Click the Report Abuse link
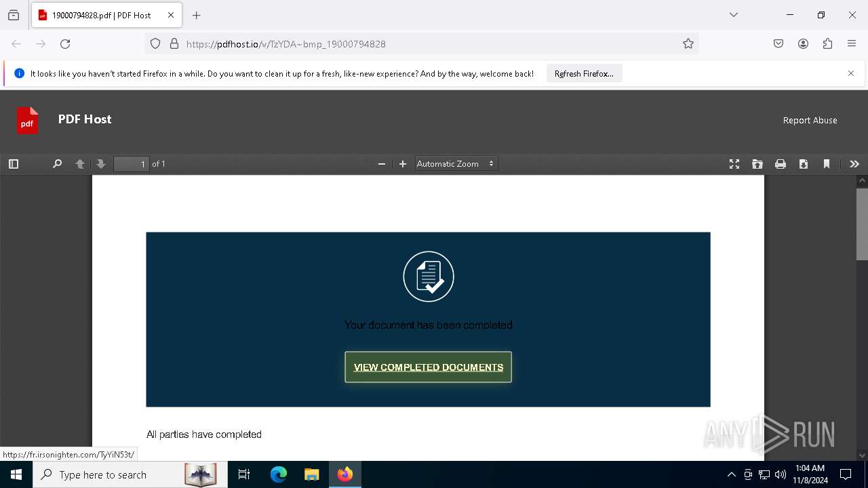This screenshot has height=488, width=868. 810,120
